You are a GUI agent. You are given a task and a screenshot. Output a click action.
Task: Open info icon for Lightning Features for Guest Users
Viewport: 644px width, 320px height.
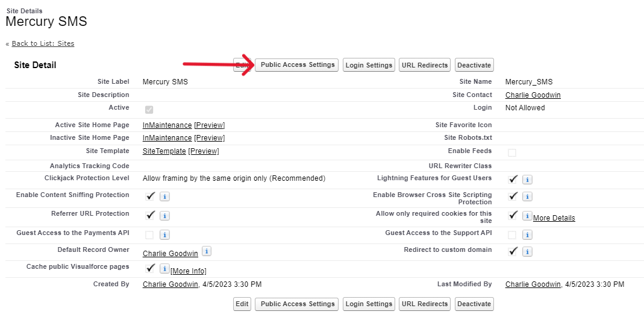pos(527,180)
